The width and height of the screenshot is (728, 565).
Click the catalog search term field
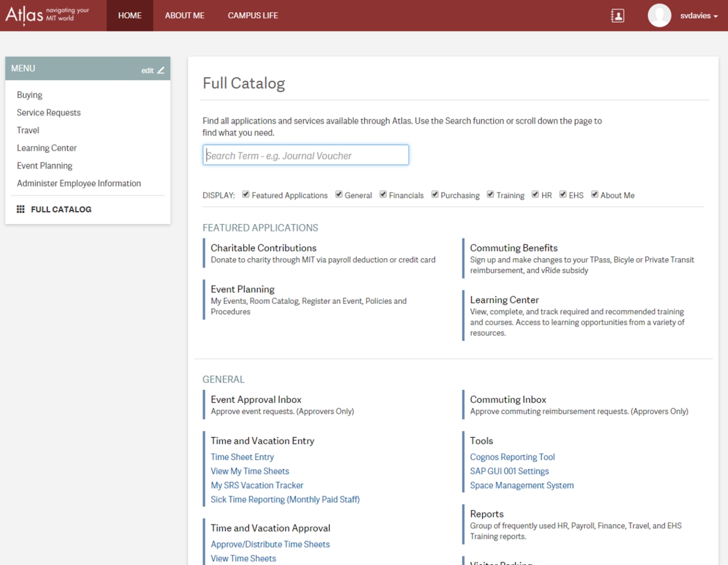(x=305, y=155)
